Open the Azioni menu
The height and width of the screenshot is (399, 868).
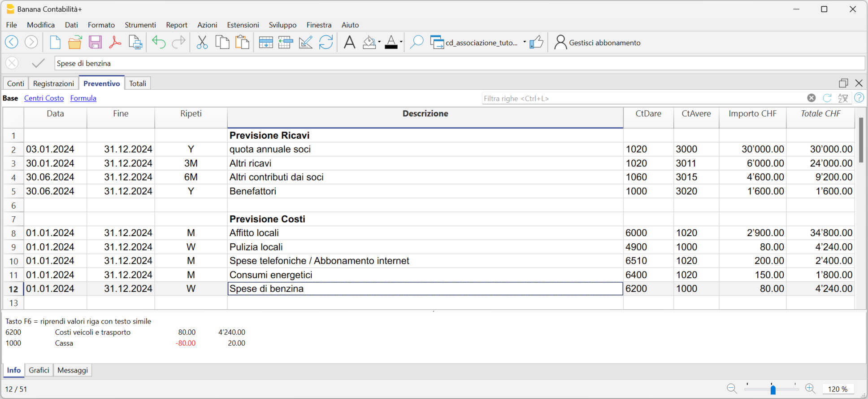(x=207, y=25)
